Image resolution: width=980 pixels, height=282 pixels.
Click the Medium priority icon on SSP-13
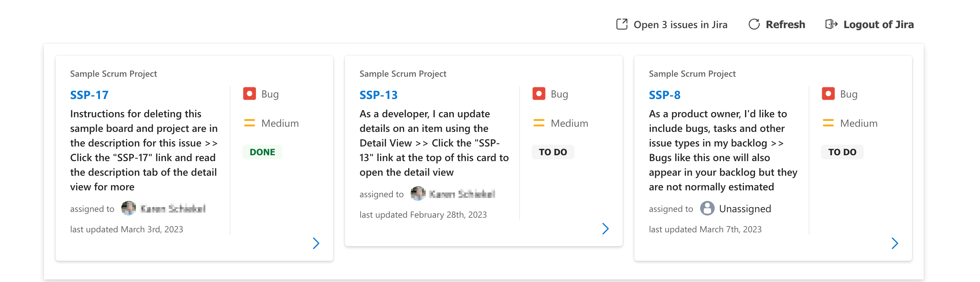(x=539, y=123)
